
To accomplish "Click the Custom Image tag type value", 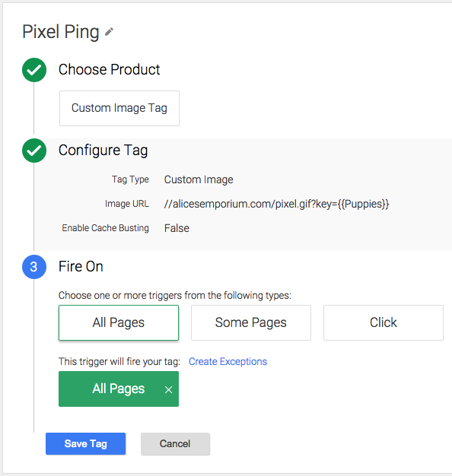I will (199, 179).
